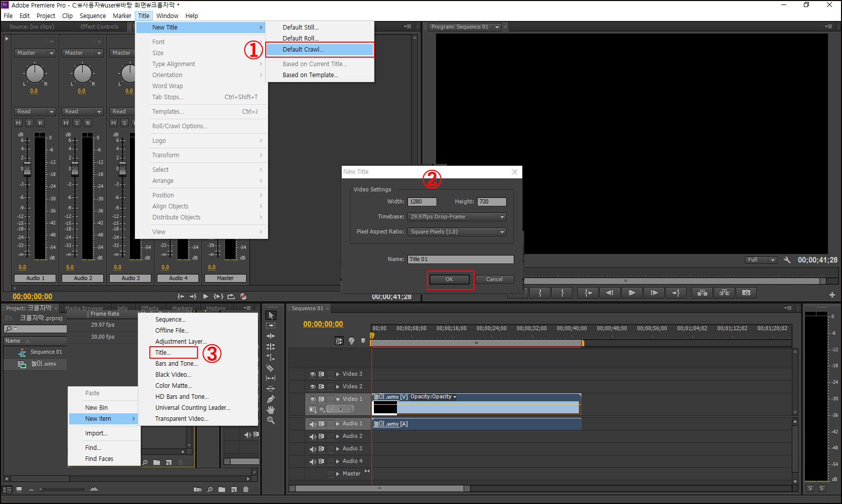Hide Video 3 track with eye toggle

(x=312, y=374)
